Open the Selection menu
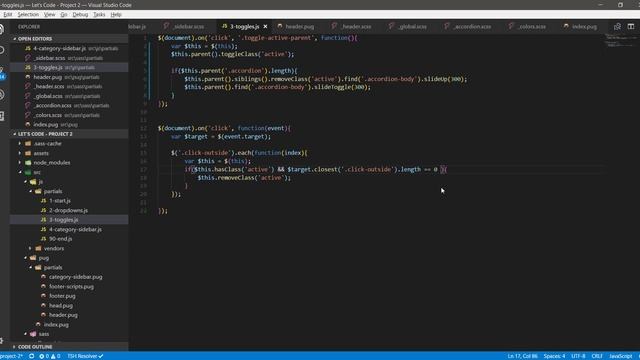Image resolution: width=640 pixels, height=360 pixels. 28,14
